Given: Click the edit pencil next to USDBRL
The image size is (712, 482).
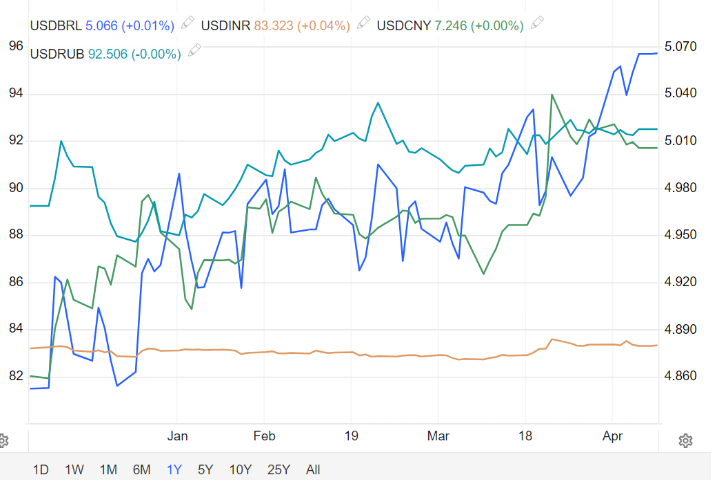Looking at the screenshot, I should tap(186, 22).
